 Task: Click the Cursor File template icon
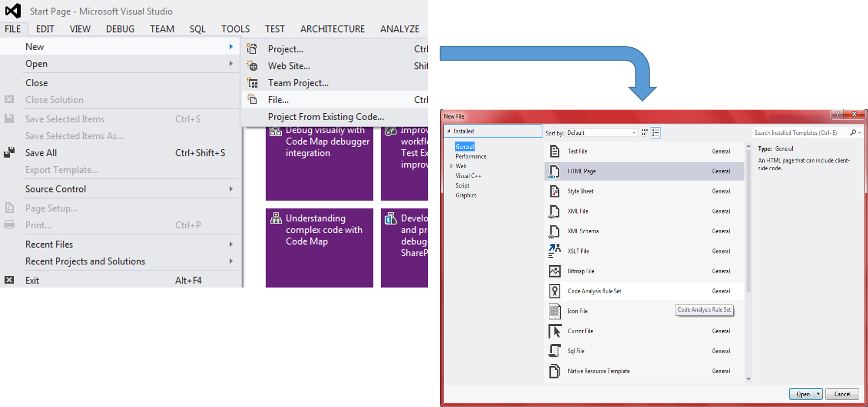[x=555, y=331]
